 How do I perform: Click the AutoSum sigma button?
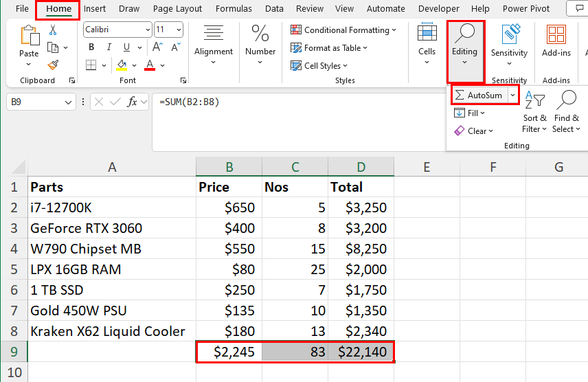click(x=479, y=95)
